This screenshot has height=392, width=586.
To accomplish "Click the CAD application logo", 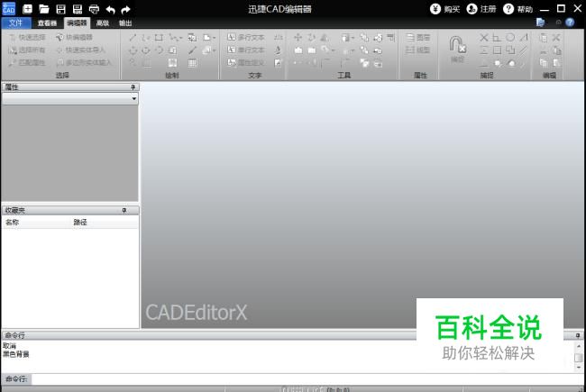I will [9, 8].
